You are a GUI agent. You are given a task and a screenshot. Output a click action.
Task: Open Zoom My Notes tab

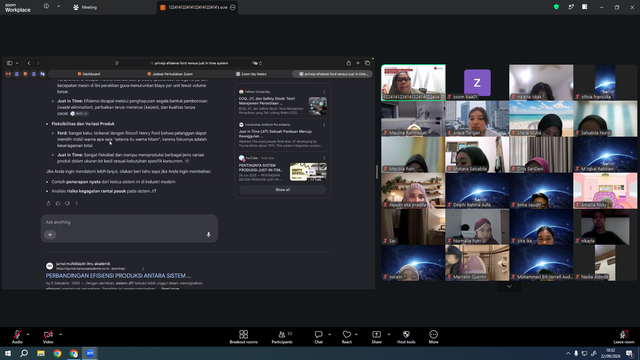pyautogui.click(x=251, y=74)
